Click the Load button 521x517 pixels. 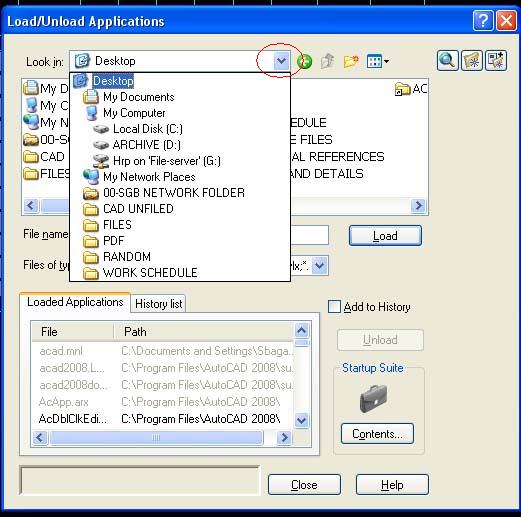pos(385,236)
